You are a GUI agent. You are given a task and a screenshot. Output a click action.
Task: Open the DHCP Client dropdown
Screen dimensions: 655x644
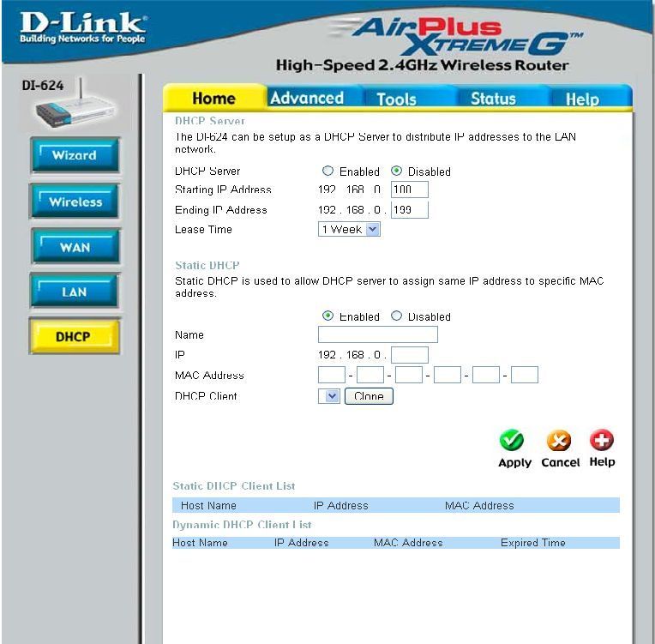click(x=329, y=396)
